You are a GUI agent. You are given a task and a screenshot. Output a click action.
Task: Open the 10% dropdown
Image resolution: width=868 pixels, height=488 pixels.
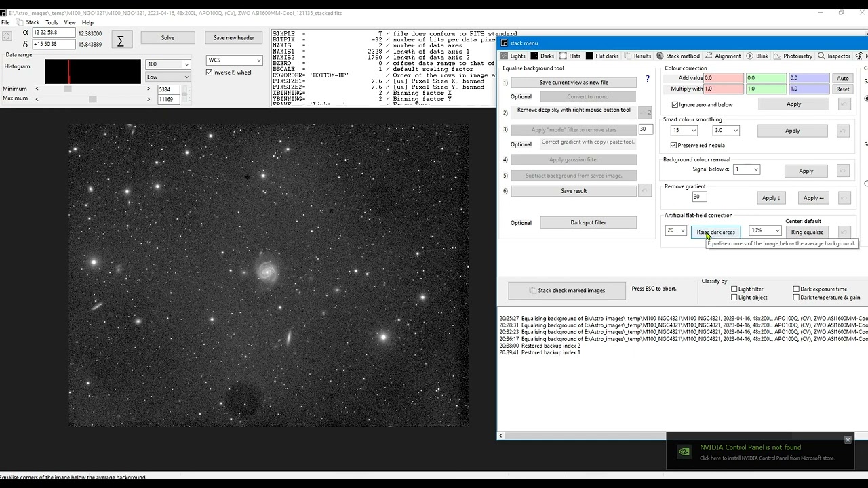point(765,230)
